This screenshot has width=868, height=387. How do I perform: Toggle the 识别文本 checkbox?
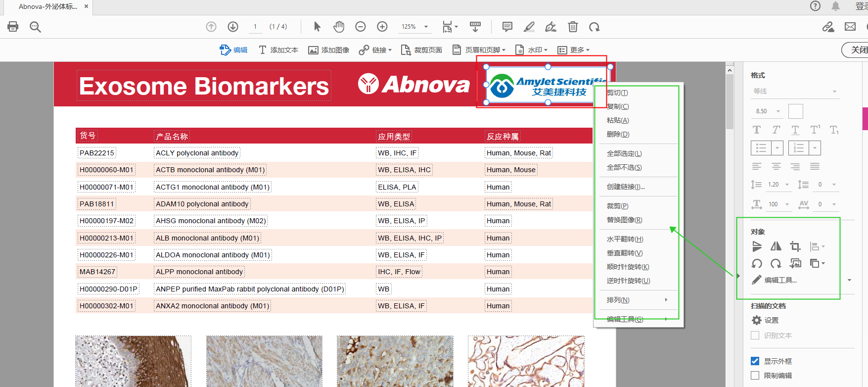click(x=755, y=336)
